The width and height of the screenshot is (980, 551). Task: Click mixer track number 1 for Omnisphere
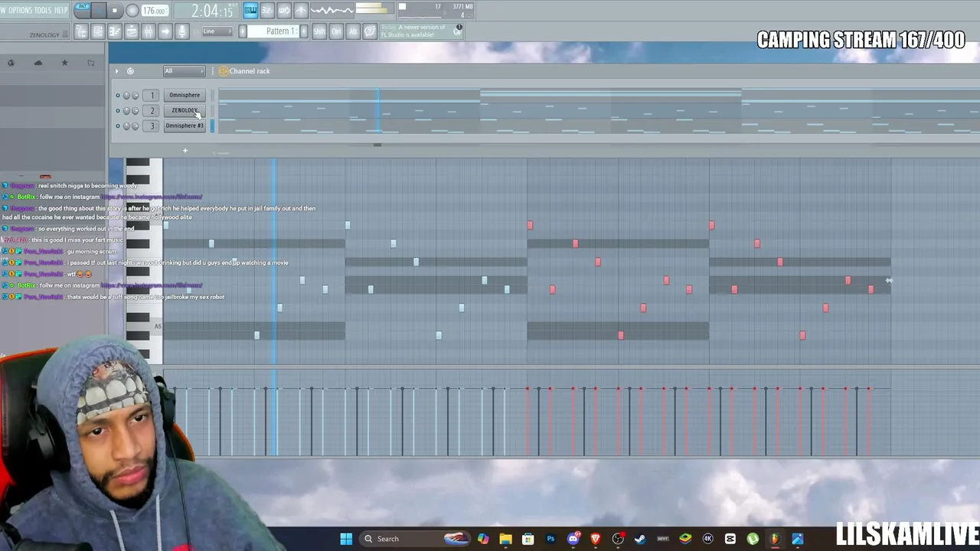(x=152, y=96)
